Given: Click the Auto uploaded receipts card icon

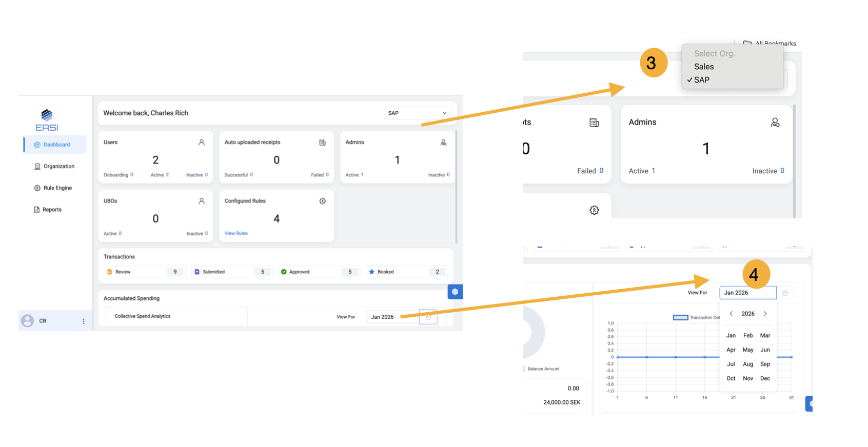Looking at the screenshot, I should pyautogui.click(x=322, y=143).
